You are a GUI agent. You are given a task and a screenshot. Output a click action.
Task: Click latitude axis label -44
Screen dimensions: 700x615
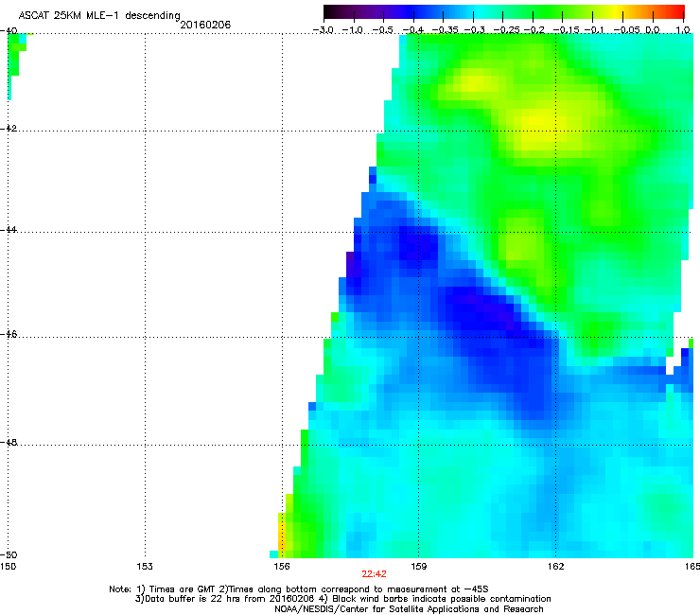[9, 230]
